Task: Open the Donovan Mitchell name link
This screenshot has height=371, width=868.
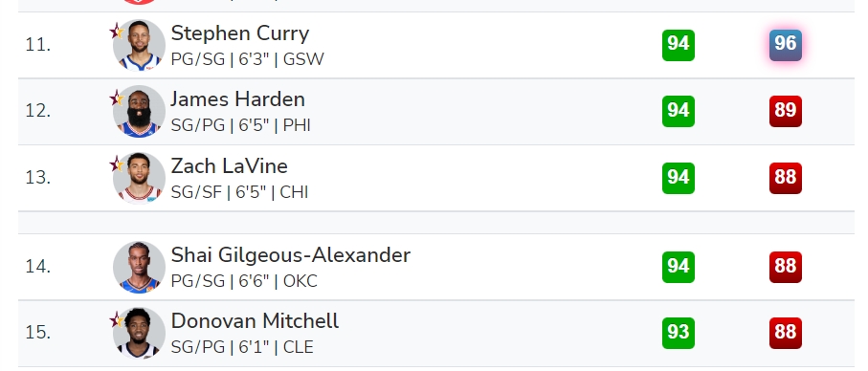Action: [255, 321]
